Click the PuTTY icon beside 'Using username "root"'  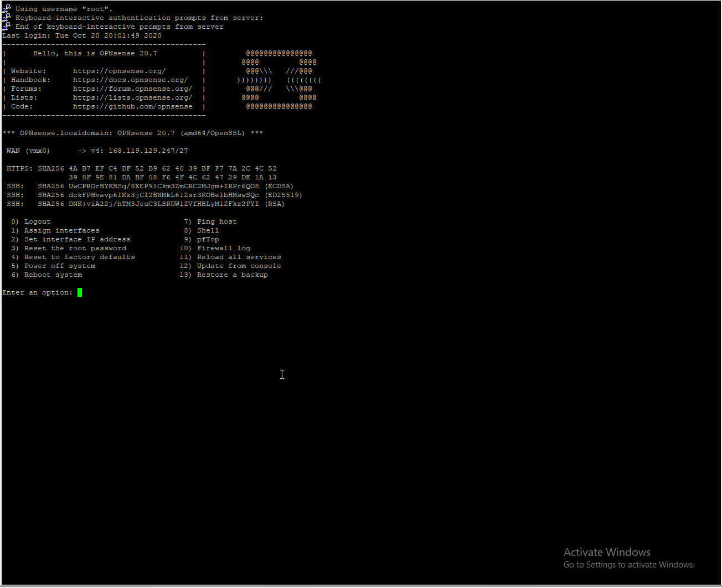click(7, 8)
